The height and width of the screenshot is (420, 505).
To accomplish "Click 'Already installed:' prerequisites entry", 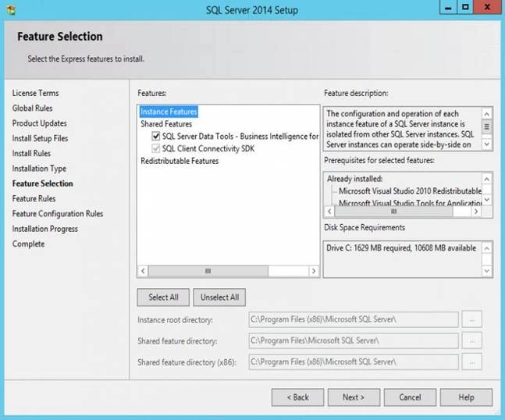I will (x=354, y=179).
